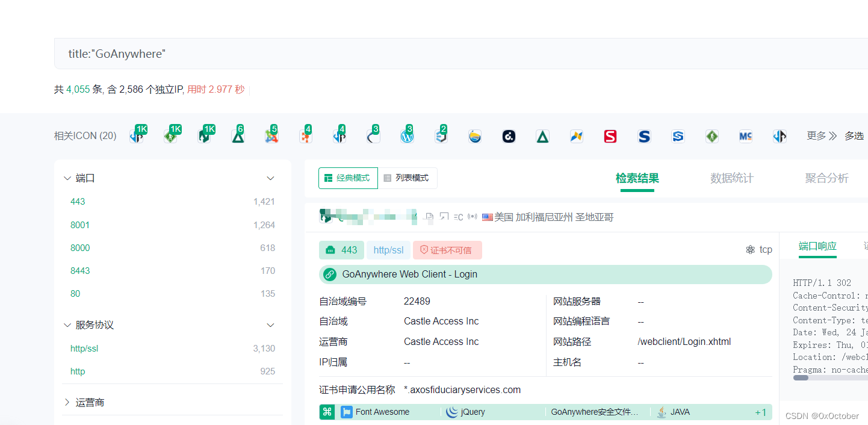The height and width of the screenshot is (425, 868).
Task: Focus the title:"GoAnywhere" search field
Action: pos(461,54)
